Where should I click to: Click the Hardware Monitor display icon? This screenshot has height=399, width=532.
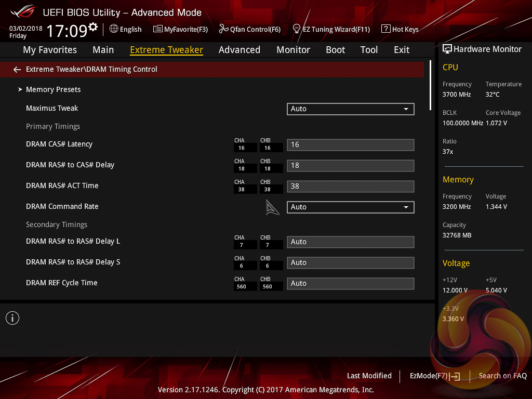[447, 49]
